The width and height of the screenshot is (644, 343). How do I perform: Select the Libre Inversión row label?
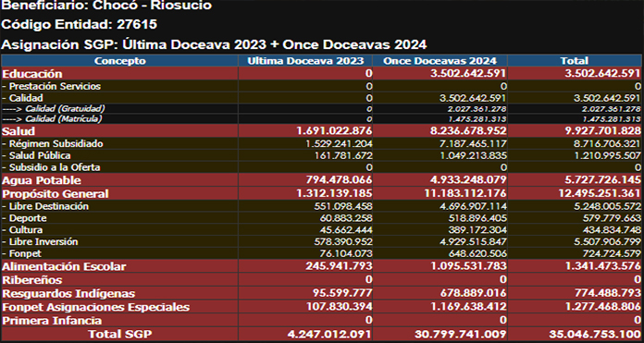[40, 241]
